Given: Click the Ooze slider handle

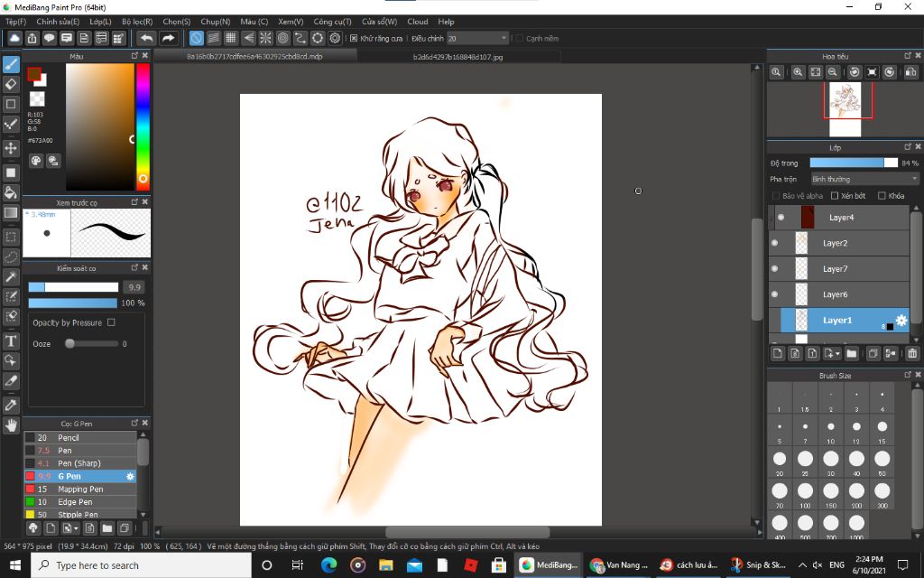Looking at the screenshot, I should pos(69,344).
